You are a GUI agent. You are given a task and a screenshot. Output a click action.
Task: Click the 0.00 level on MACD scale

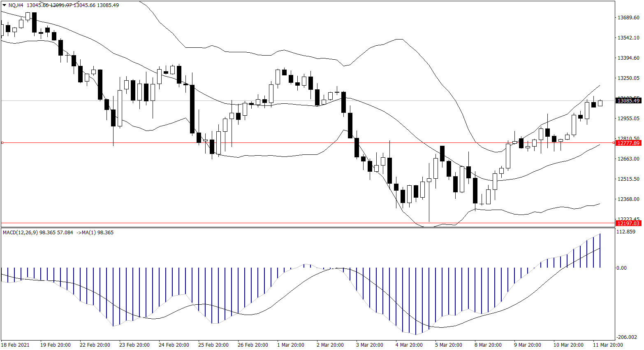pos(621,268)
